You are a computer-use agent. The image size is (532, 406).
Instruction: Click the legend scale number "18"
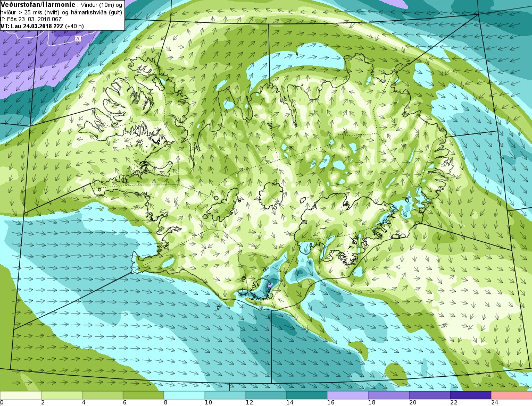point(371,403)
